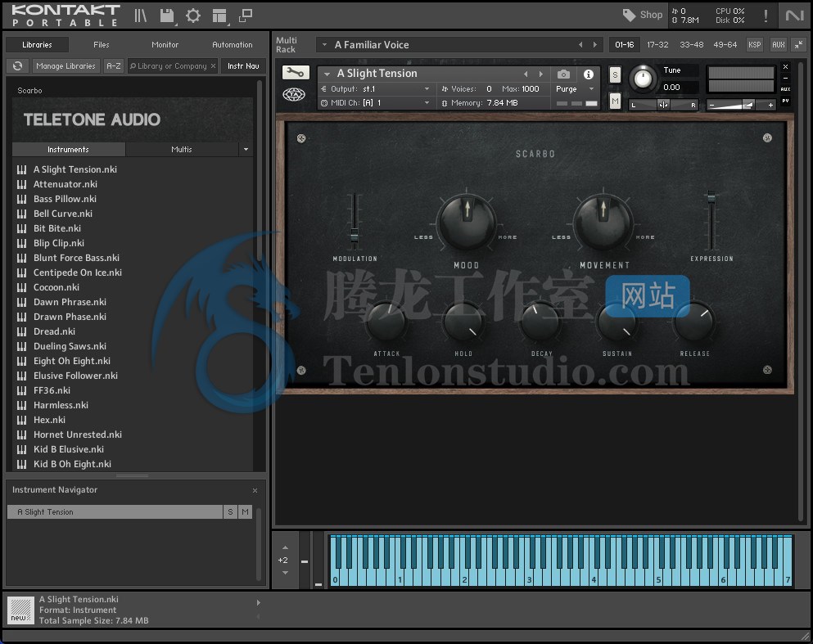Shift keyboard octave up arrow
This screenshot has height=644, width=813.
pos(285,547)
